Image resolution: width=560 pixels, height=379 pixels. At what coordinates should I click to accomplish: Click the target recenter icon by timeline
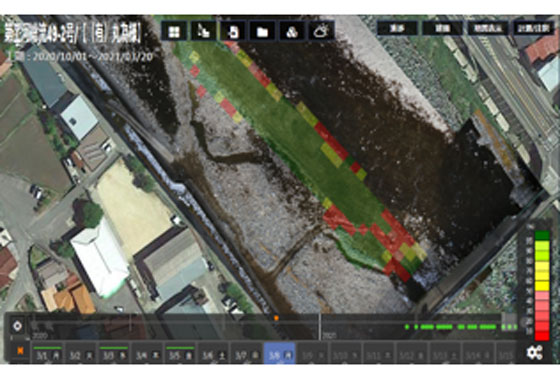coord(17,326)
